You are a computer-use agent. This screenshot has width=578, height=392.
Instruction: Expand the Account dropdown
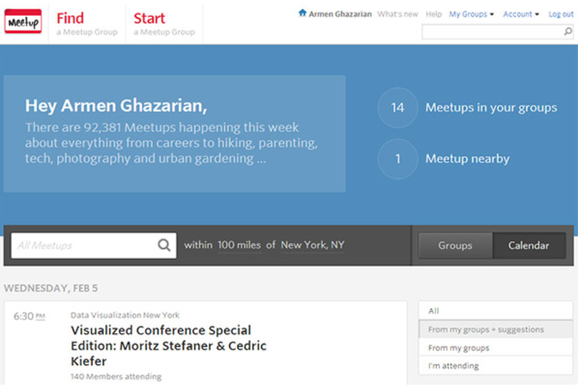coord(521,14)
